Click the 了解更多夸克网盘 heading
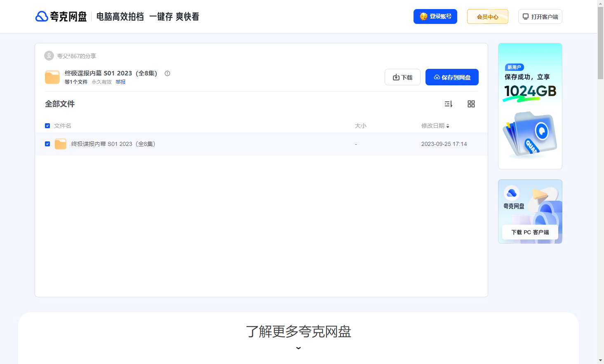Viewport: 604px width, 364px height. [x=298, y=331]
